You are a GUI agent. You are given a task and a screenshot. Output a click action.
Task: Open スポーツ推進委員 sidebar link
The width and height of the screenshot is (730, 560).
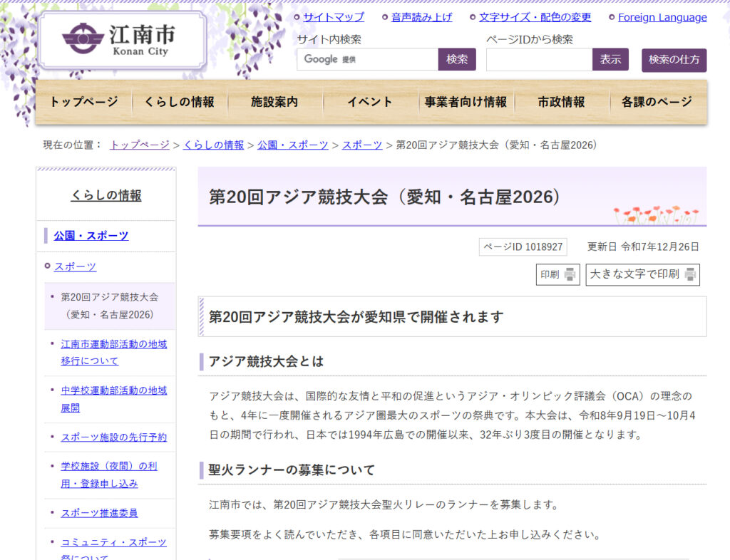(99, 513)
